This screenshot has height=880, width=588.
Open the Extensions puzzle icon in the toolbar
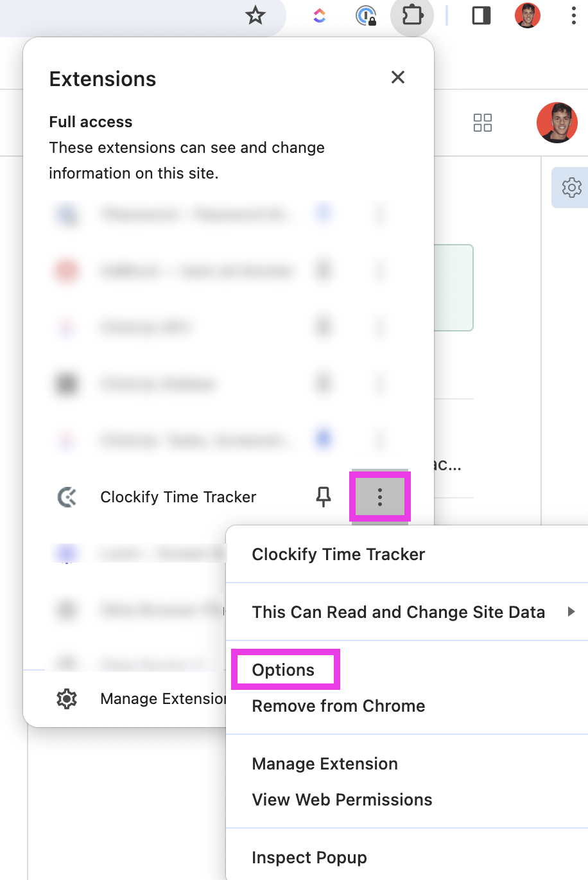pos(411,15)
